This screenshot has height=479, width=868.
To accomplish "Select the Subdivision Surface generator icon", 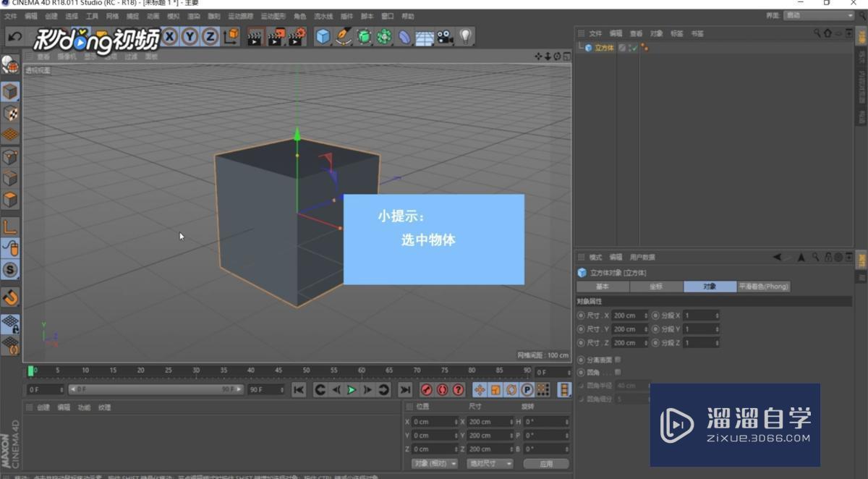I will [364, 36].
